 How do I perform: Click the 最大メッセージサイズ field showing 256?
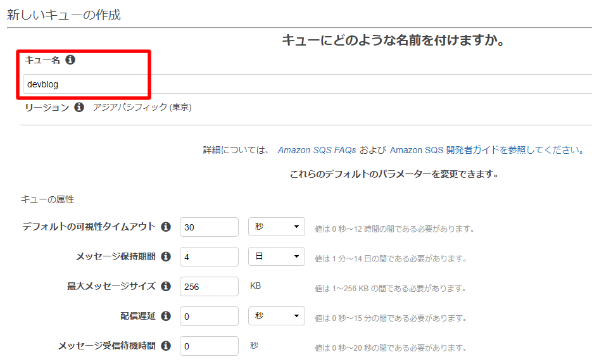click(209, 286)
